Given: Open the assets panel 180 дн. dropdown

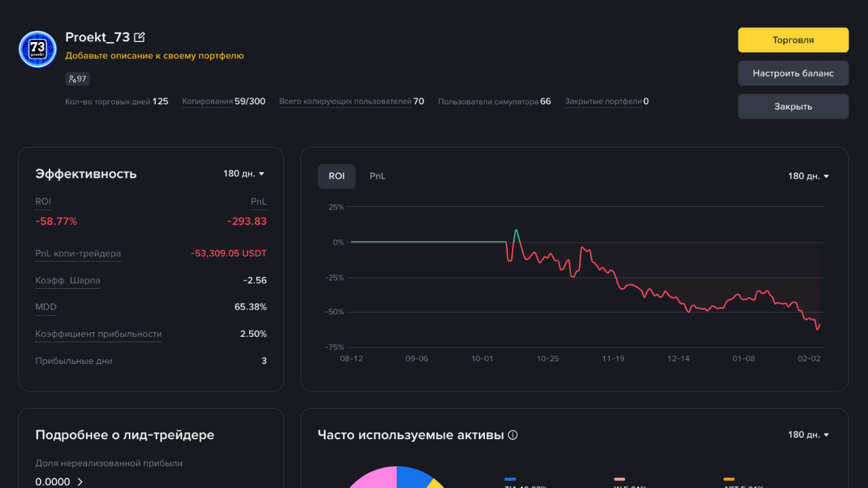Looking at the screenshot, I should (808, 434).
